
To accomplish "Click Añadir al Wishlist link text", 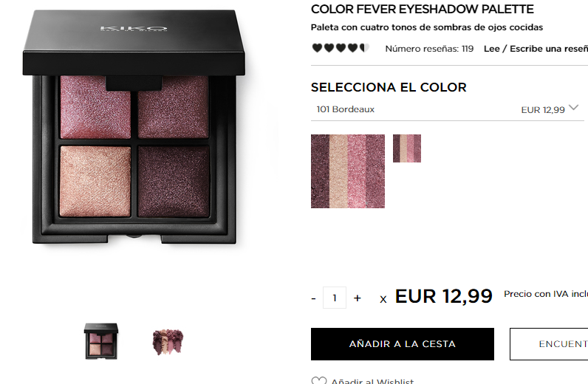I will click(x=372, y=381).
